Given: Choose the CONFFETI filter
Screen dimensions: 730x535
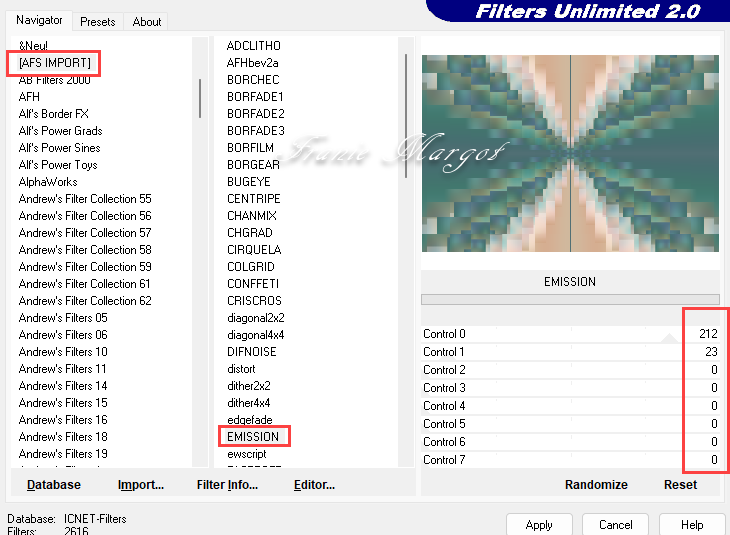Looking at the screenshot, I should click(x=254, y=284).
